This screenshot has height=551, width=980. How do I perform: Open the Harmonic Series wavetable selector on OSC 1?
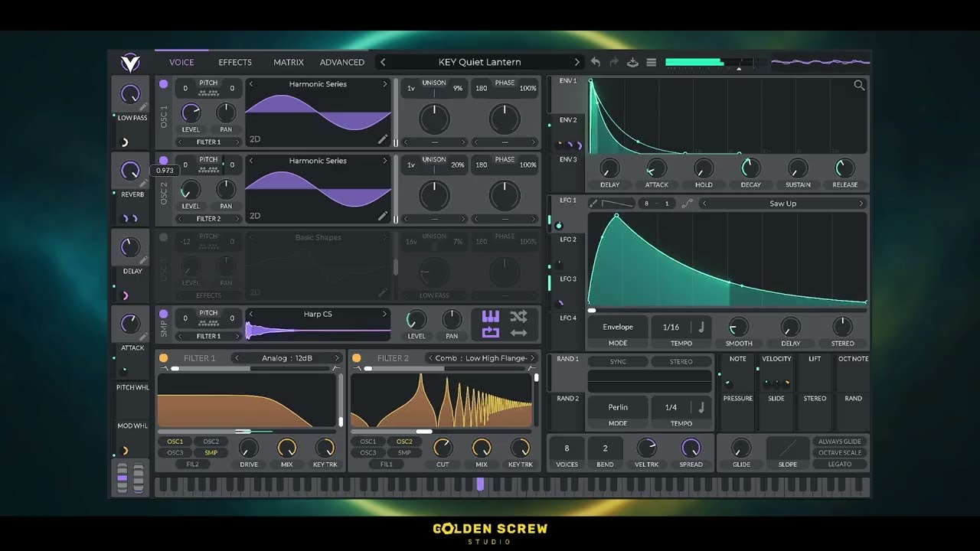point(318,84)
